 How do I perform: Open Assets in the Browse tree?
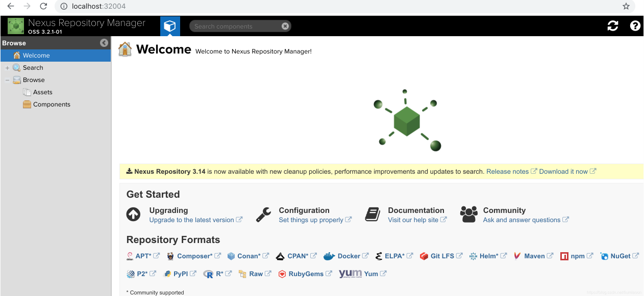coord(42,92)
